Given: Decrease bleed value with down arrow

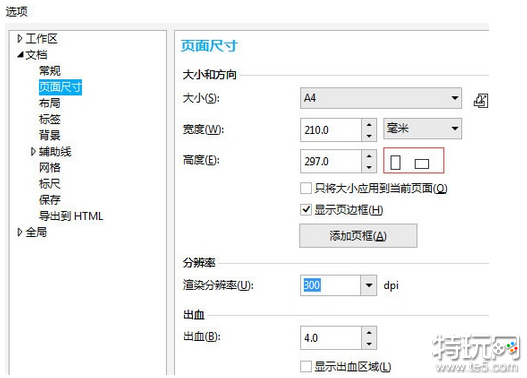Looking at the screenshot, I should click(369, 343).
